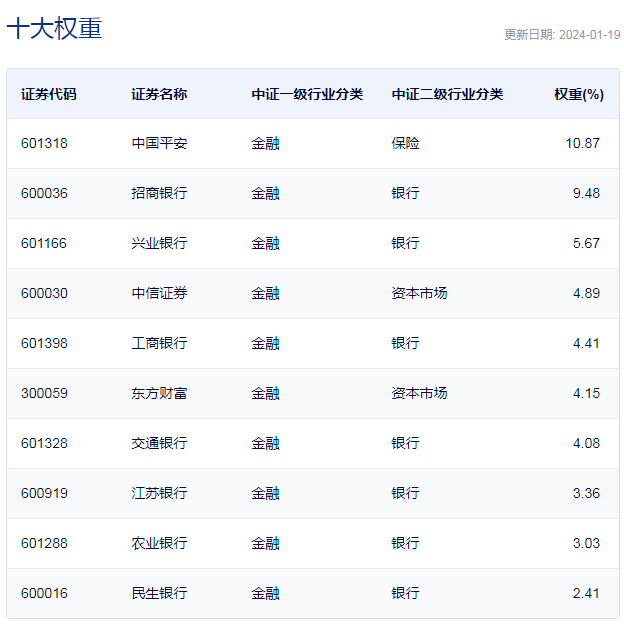Click the 证券代码 column header

pos(49,94)
